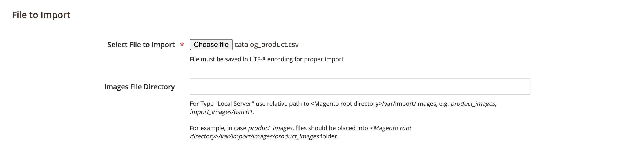Viewport: 644px width, 153px height.
Task: Click the italic product_images example path
Action: point(473,104)
